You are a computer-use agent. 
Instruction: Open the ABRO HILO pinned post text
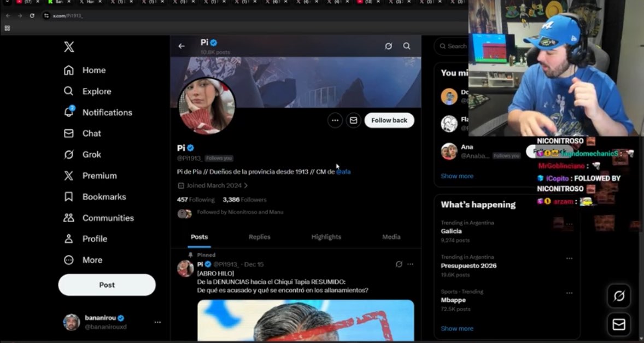283,282
